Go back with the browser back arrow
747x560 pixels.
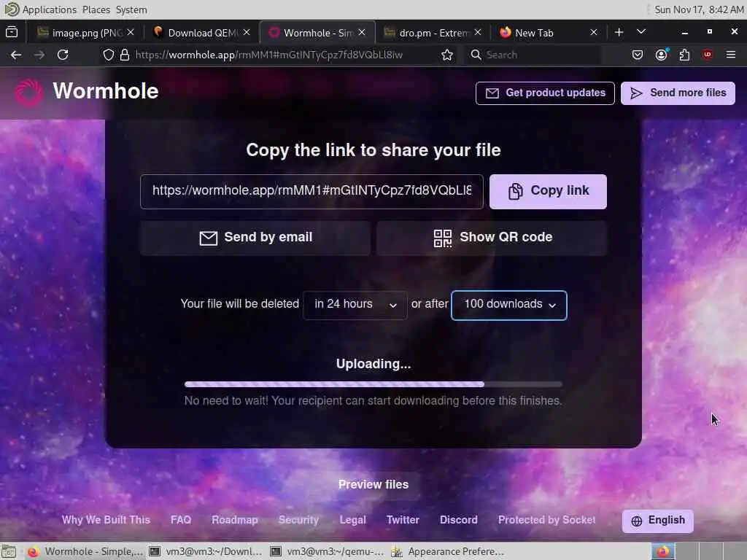tap(16, 55)
